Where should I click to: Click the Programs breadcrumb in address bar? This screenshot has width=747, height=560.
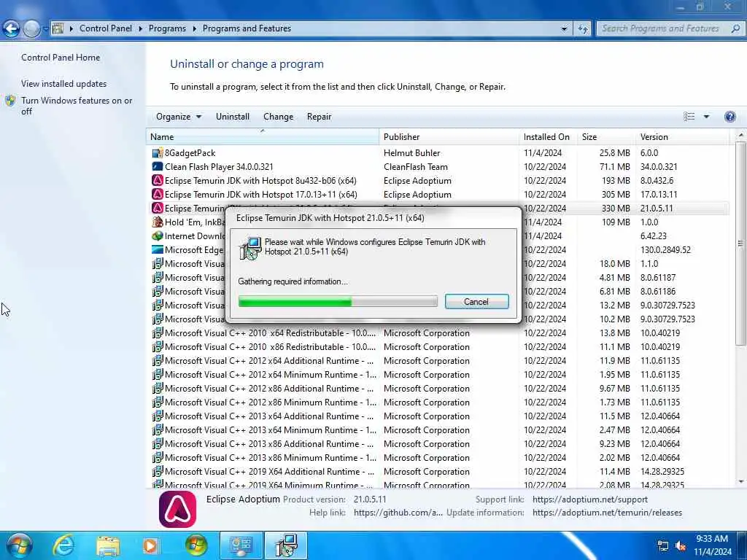pos(167,28)
